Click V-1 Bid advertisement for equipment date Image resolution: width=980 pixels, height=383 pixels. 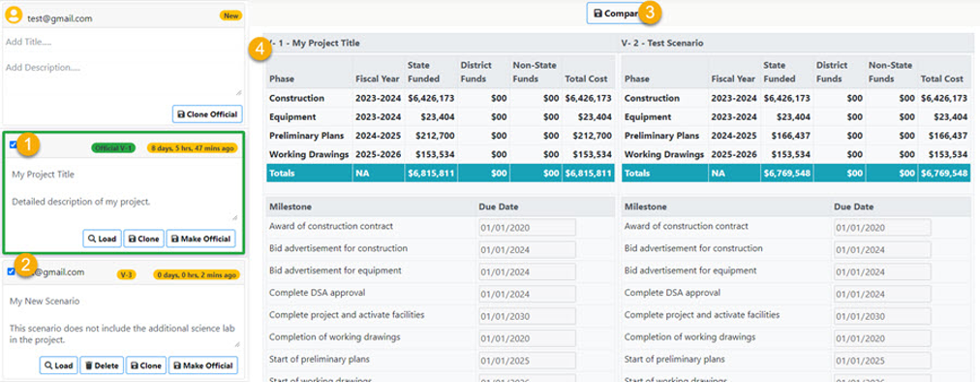(x=527, y=272)
